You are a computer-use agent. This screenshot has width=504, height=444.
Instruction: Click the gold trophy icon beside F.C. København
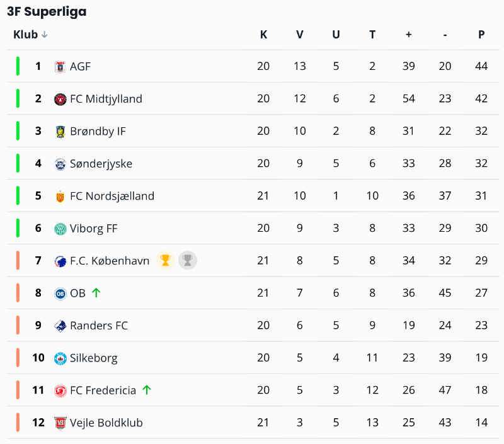[x=166, y=261]
